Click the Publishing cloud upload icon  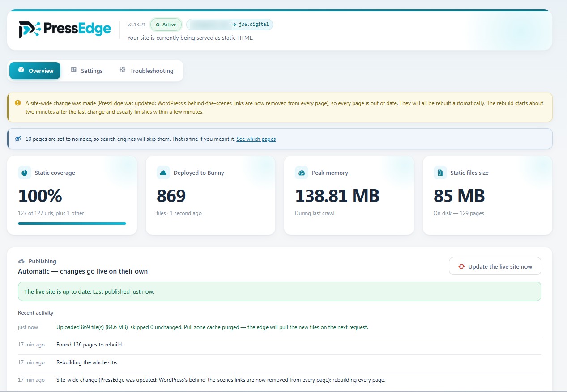[21, 261]
